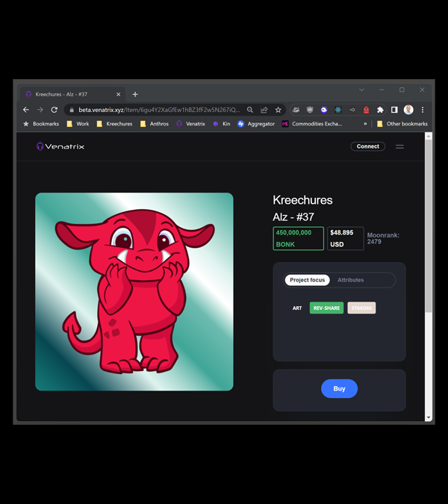The height and width of the screenshot is (504, 448).
Task: Open the Aggregator bookmark
Action: (256, 124)
